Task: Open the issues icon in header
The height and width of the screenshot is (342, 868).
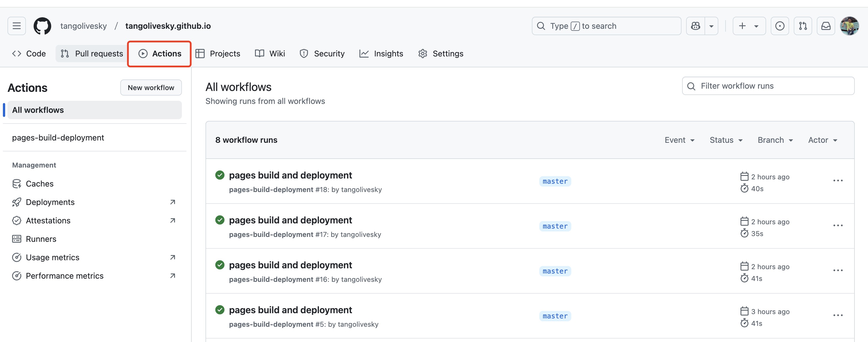Action: 780,26
